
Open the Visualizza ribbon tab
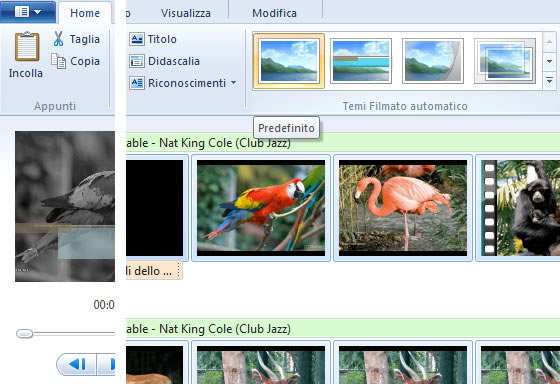[x=186, y=13]
